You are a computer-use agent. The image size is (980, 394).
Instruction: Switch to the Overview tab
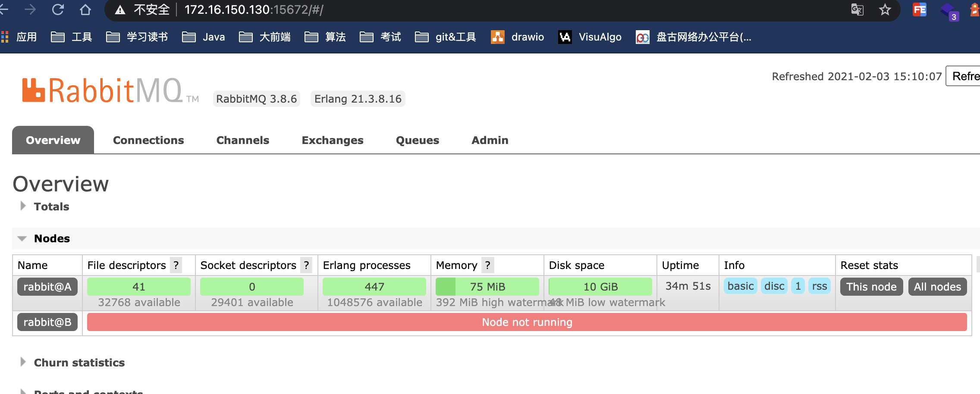click(53, 140)
